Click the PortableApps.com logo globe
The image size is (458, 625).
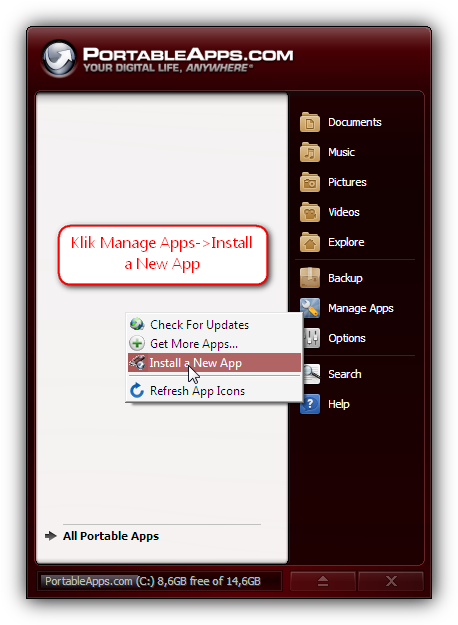[x=59, y=58]
